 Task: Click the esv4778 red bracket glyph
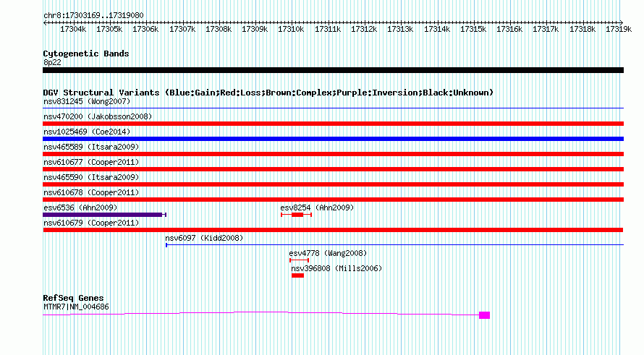299,260
